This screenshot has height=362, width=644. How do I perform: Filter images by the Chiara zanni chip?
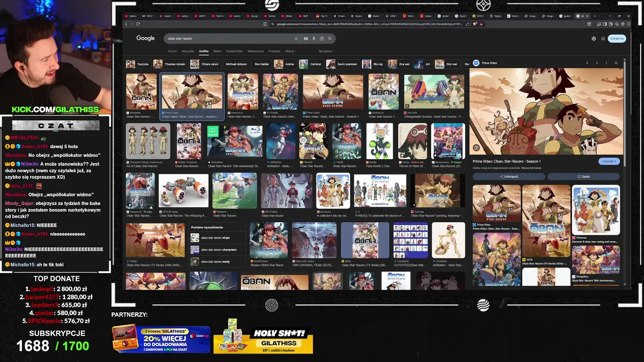(x=205, y=64)
